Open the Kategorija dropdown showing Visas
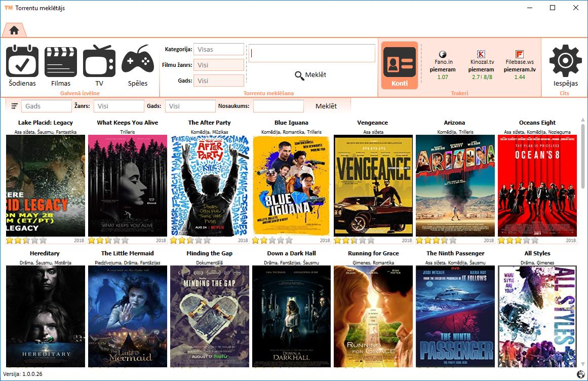Viewport: 588px width, 381px height. pos(219,50)
